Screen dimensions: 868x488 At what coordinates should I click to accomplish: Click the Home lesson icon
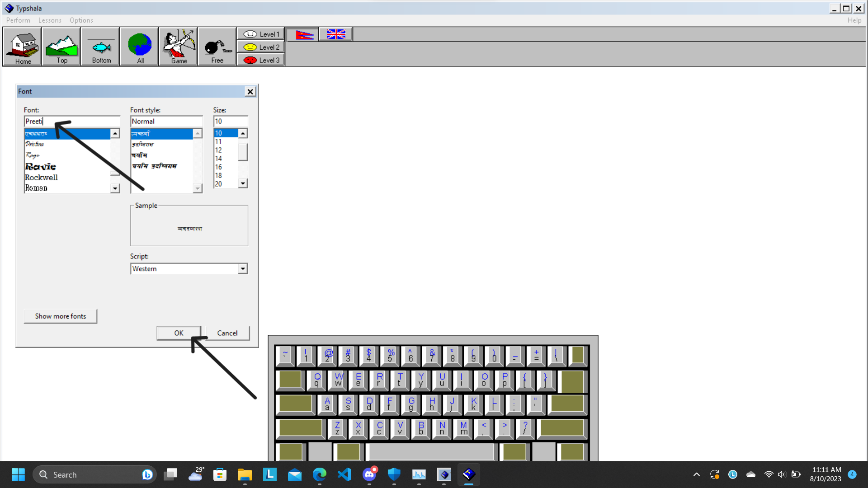[x=22, y=46]
